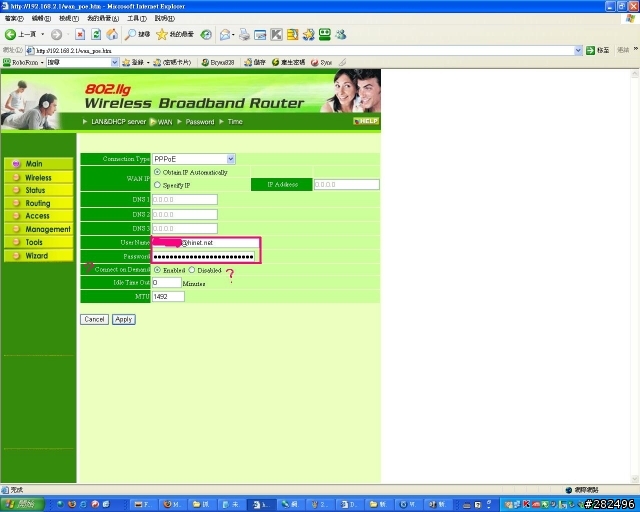Click the RoboForm passcard button
Screen dimensions: 640x512
coord(172,62)
